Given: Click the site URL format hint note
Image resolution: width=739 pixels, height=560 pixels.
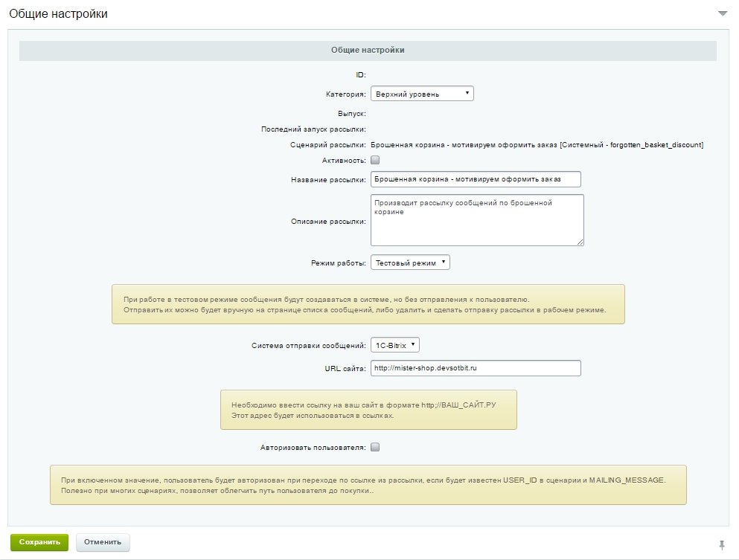Looking at the screenshot, I should 368,410.
